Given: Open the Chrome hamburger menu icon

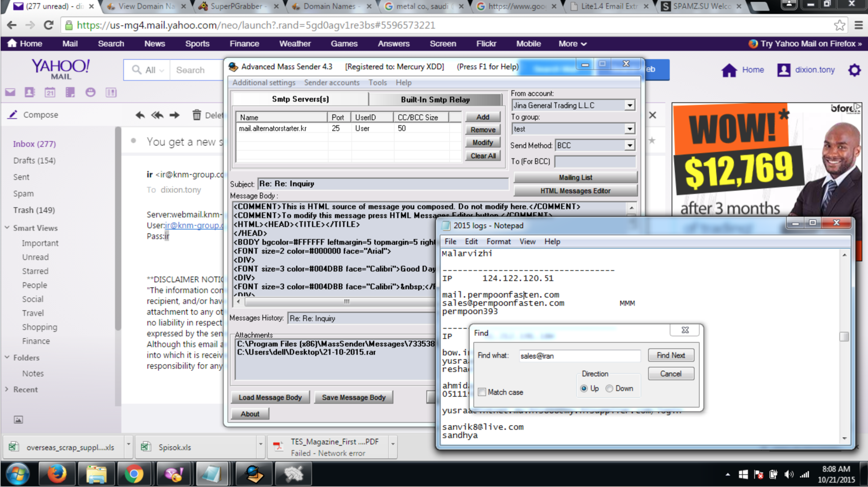Looking at the screenshot, I should pyautogui.click(x=859, y=25).
